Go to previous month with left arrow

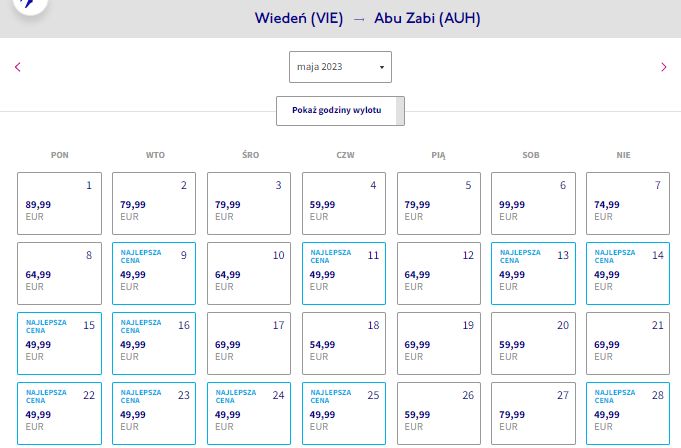[x=18, y=67]
